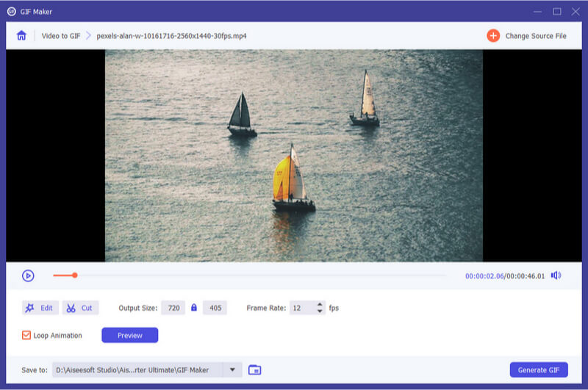Generate the GIF file
Viewport: 588px width, 390px height.
tap(539, 369)
